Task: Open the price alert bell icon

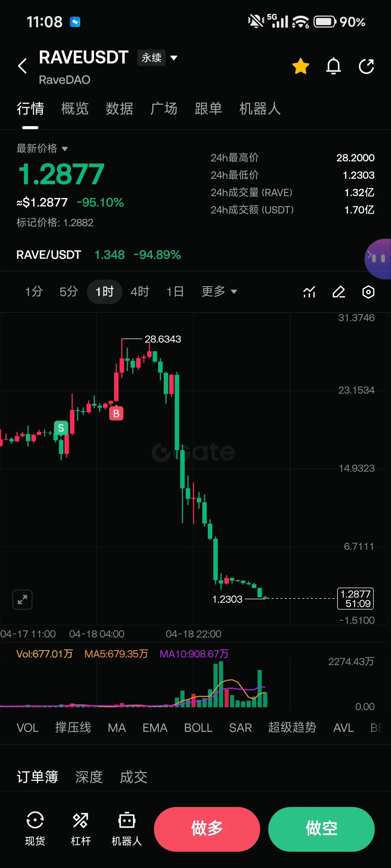Action: coord(333,66)
